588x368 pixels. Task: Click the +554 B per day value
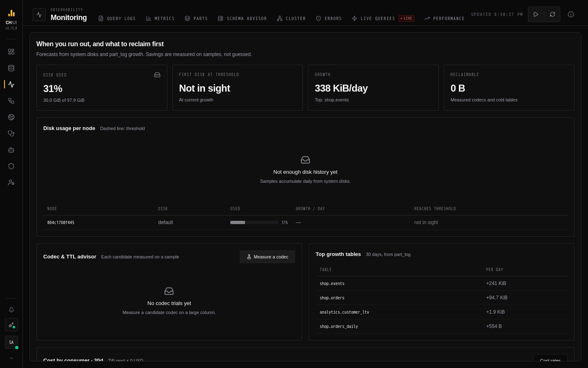click(494, 326)
